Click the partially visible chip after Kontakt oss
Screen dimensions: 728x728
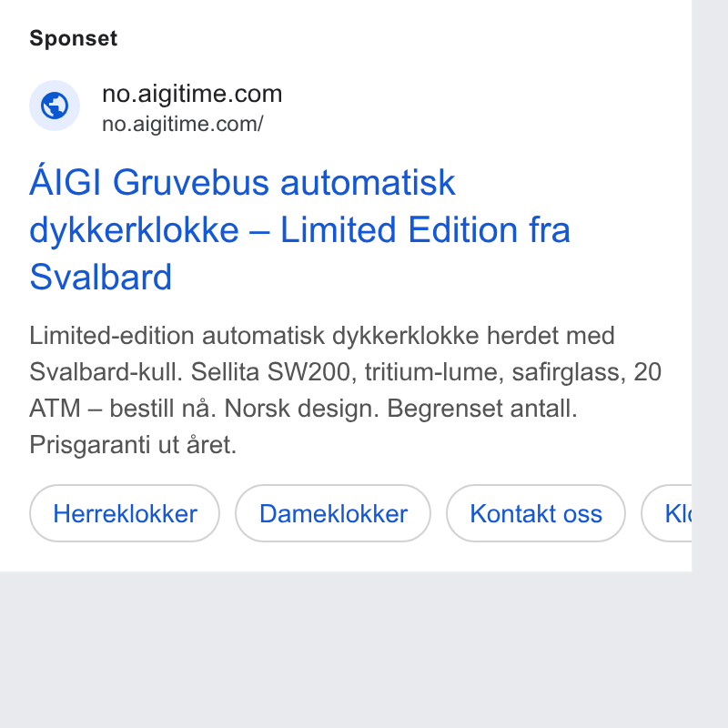(667, 513)
